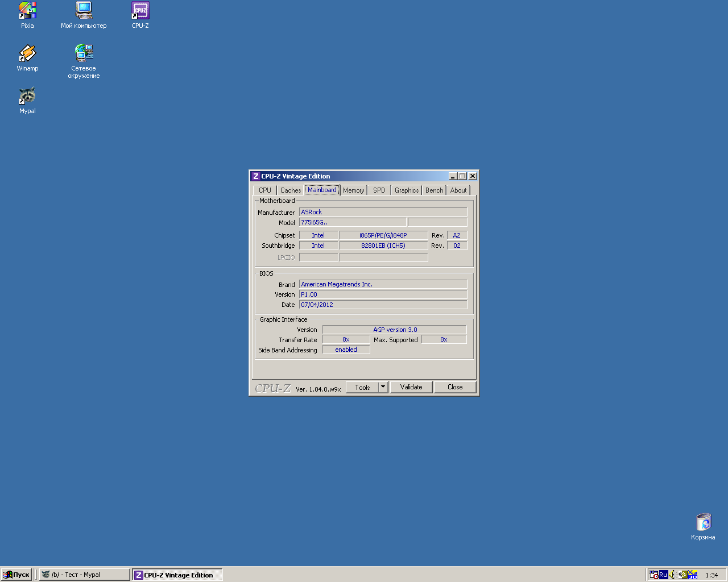The width and height of the screenshot is (728, 582).
Task: Select the CPU-Z desktop shortcut
Action: pyautogui.click(x=140, y=15)
